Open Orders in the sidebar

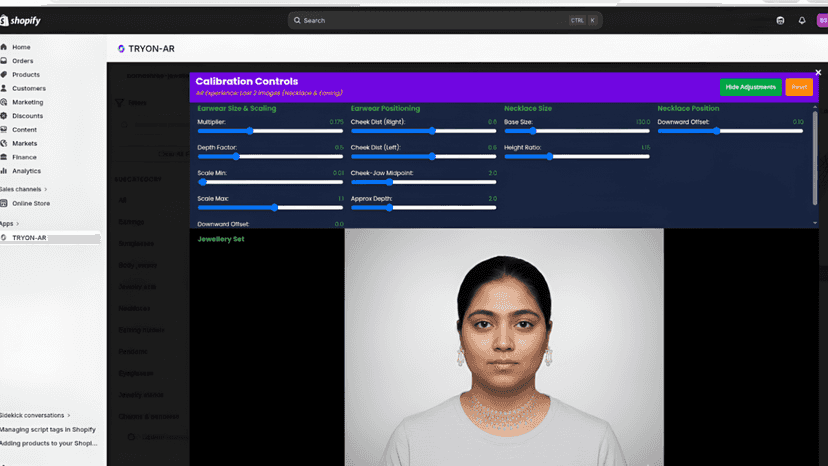pos(23,61)
